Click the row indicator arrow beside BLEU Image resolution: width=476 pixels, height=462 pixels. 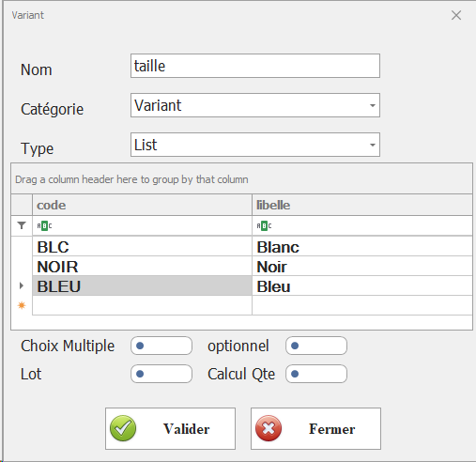coord(22,285)
